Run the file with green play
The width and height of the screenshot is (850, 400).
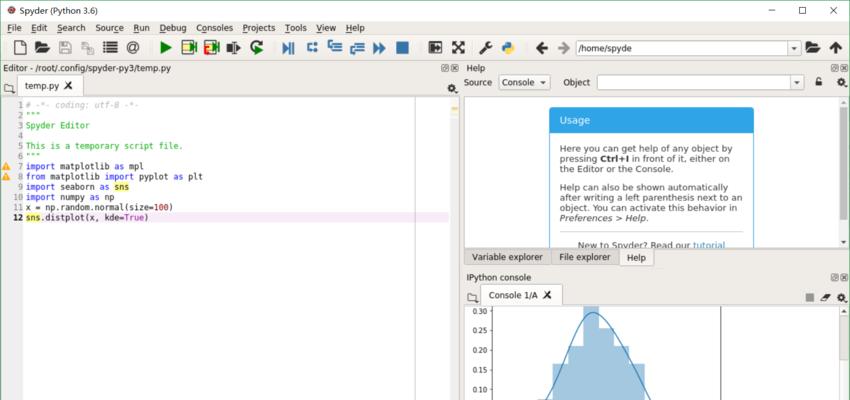coord(166,48)
